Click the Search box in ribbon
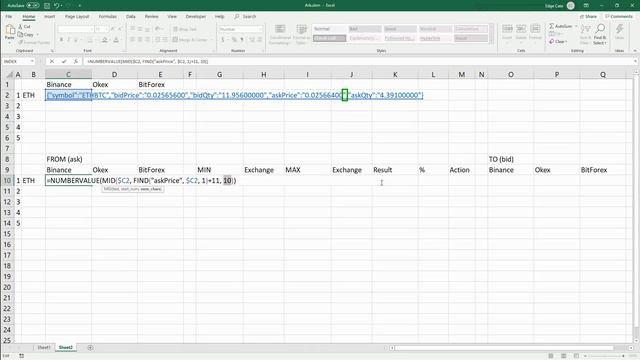This screenshot has height=360, width=640. 245,16
